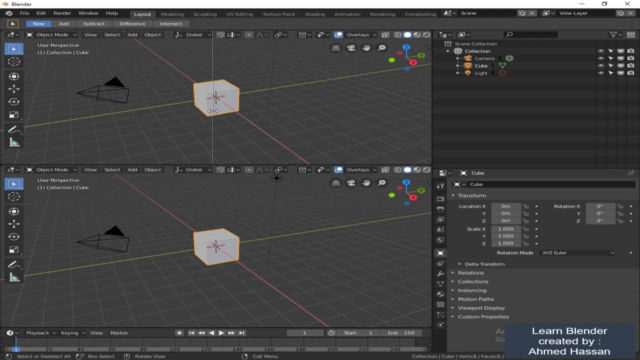Open the Modifiers wrench properties tab

coord(440,273)
